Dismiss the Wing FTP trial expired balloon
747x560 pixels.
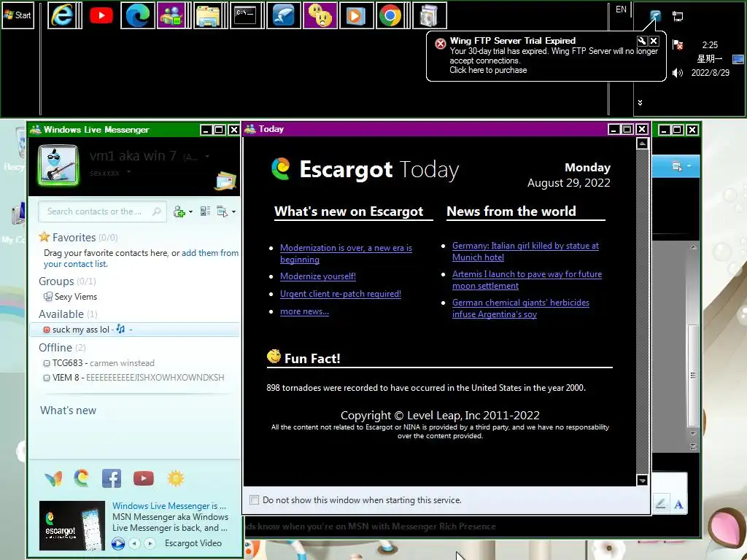654,41
